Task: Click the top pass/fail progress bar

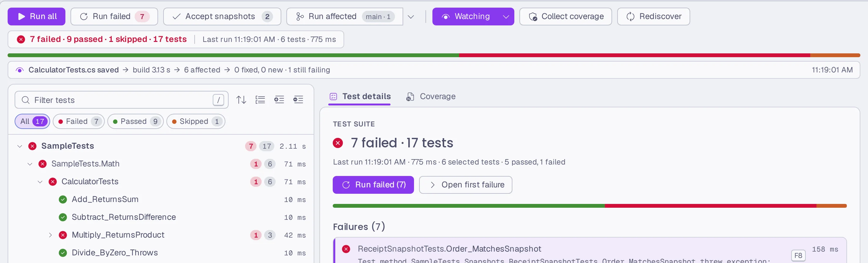Action: pos(434,55)
